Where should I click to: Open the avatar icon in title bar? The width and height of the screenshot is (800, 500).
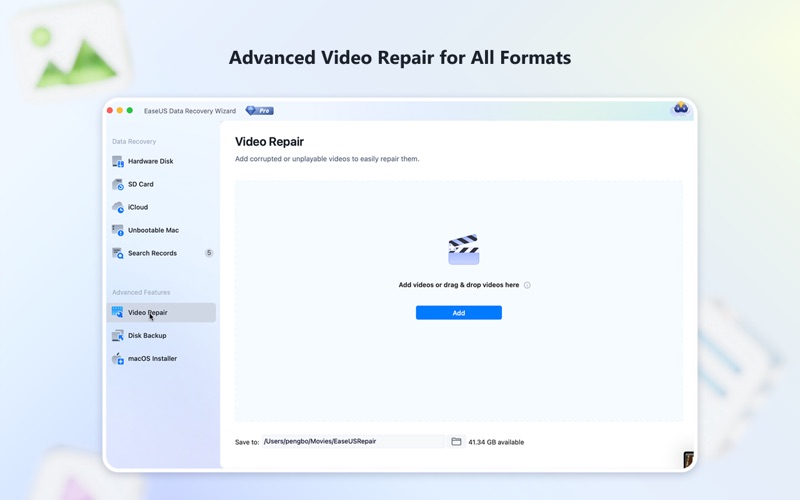681,109
